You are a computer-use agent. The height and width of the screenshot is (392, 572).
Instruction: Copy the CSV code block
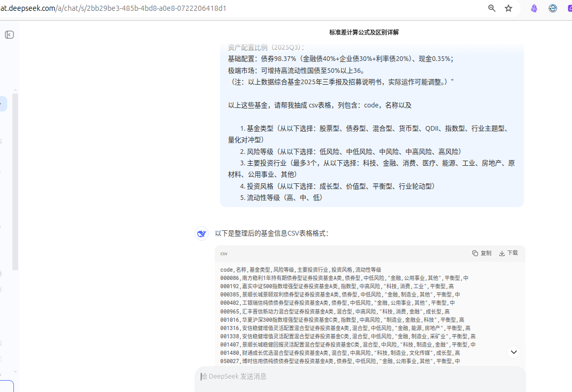(482, 253)
